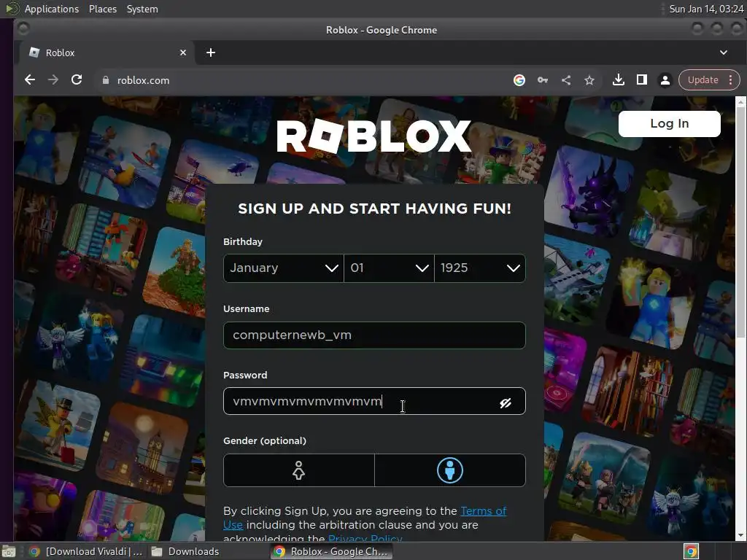The image size is (747, 560).
Task: Open Chrome downloads icon
Action: pyautogui.click(x=619, y=80)
